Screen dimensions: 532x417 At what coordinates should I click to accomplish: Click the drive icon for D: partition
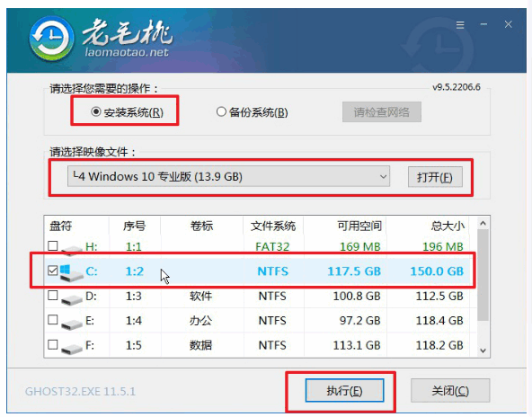(72, 299)
